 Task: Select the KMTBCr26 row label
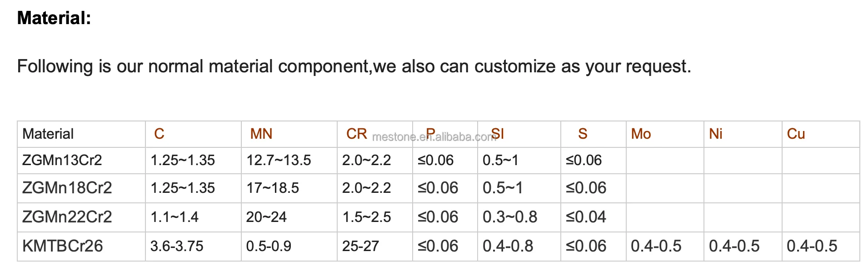[62, 246]
